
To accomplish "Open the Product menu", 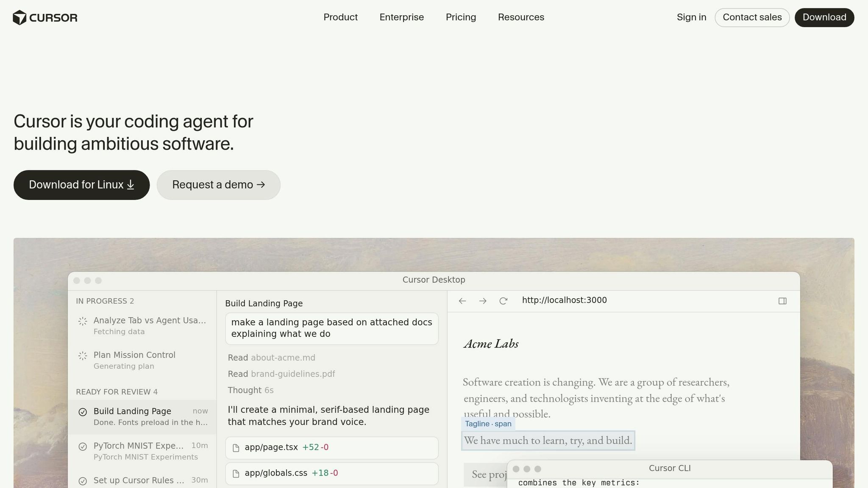I will coord(340,17).
